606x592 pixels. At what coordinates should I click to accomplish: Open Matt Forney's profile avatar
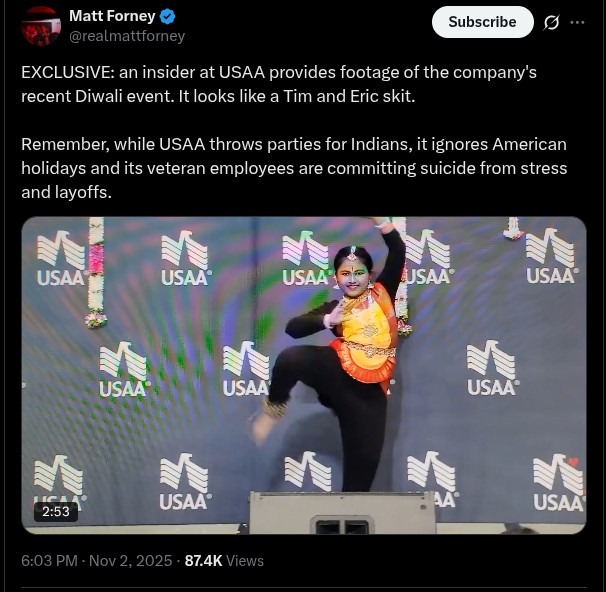tap(41, 26)
